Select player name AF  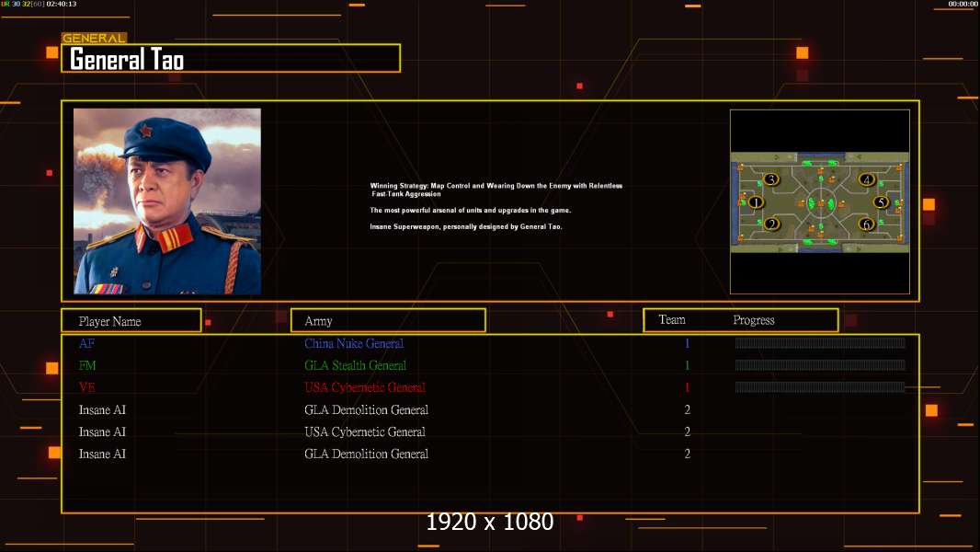pos(86,343)
